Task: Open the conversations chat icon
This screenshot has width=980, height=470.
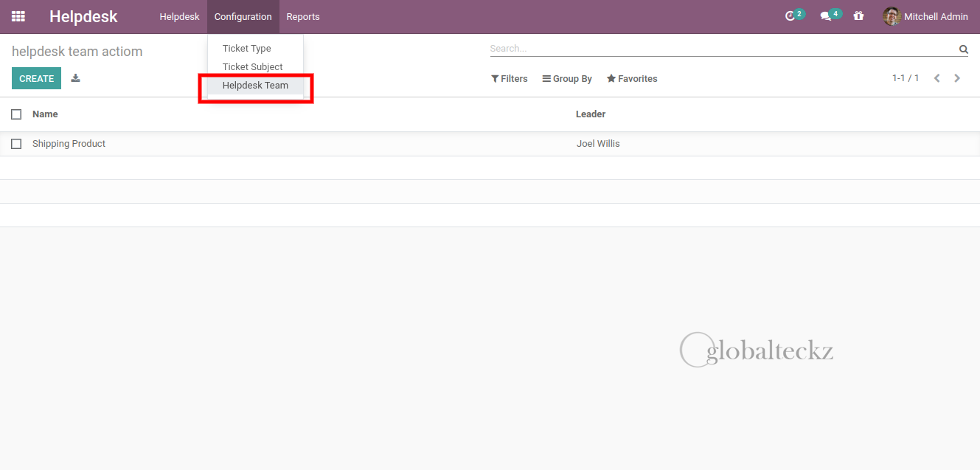Action: coord(825,16)
